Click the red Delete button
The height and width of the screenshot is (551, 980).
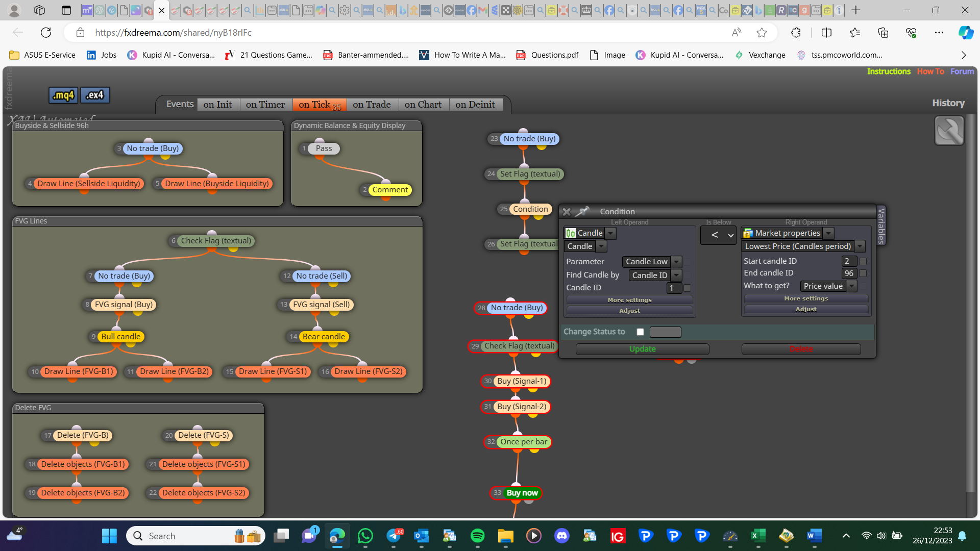pos(801,349)
